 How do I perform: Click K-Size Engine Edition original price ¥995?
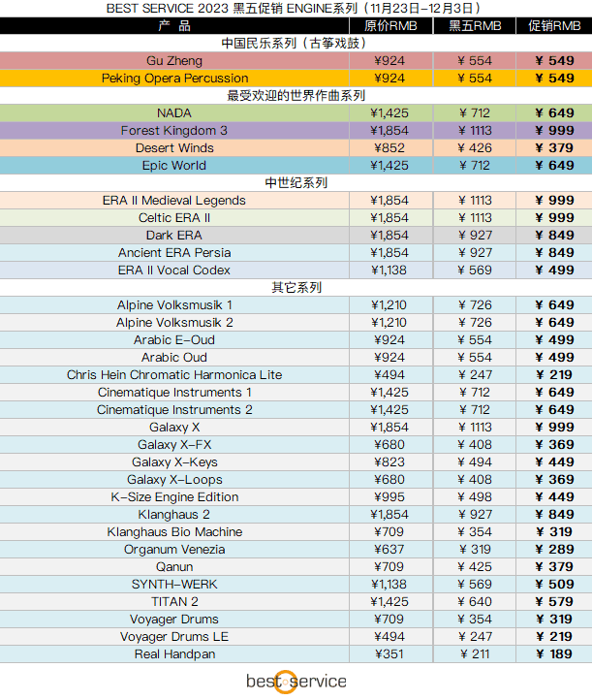tap(389, 496)
